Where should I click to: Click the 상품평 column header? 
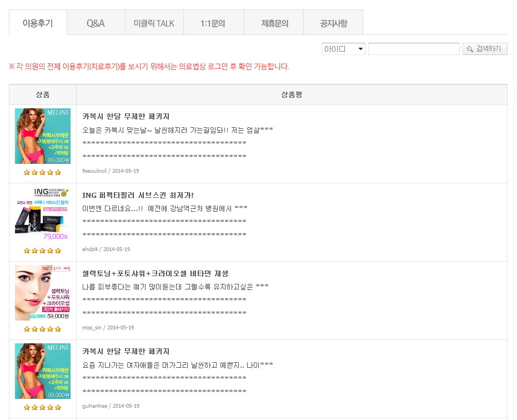[x=292, y=95]
